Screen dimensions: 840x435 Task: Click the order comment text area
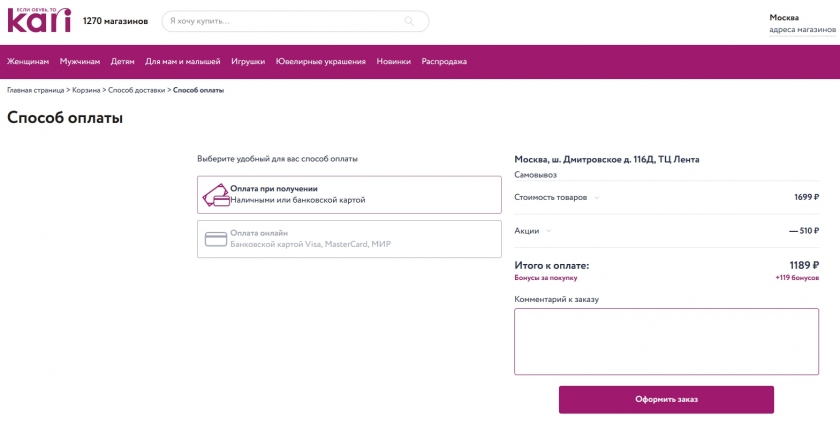click(667, 341)
